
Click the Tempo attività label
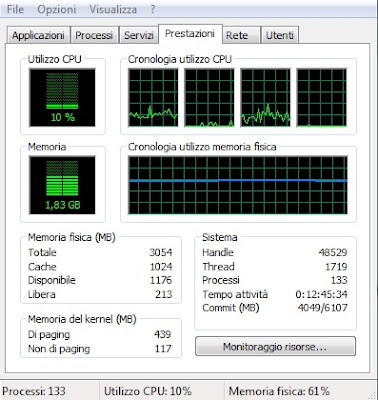[x=235, y=294]
